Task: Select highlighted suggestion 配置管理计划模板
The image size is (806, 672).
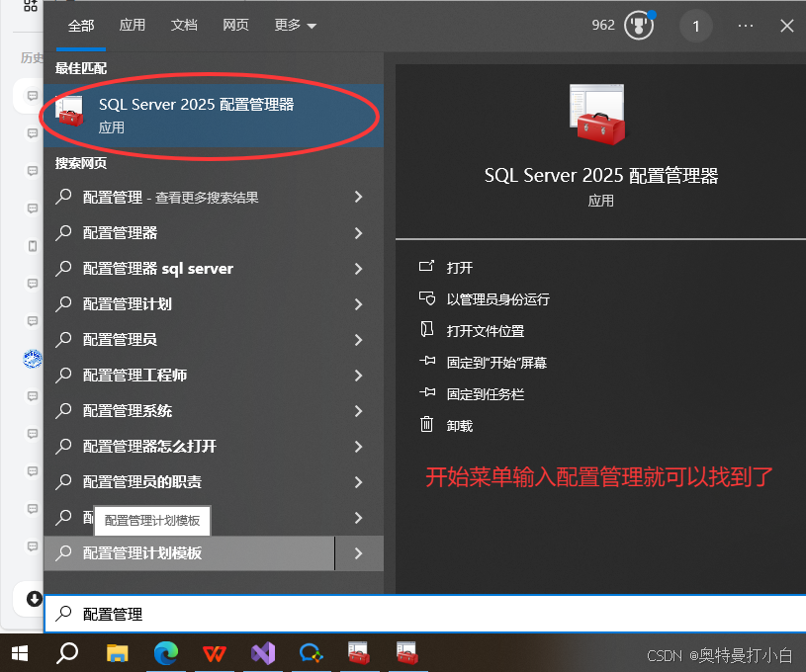Action: tap(190, 553)
